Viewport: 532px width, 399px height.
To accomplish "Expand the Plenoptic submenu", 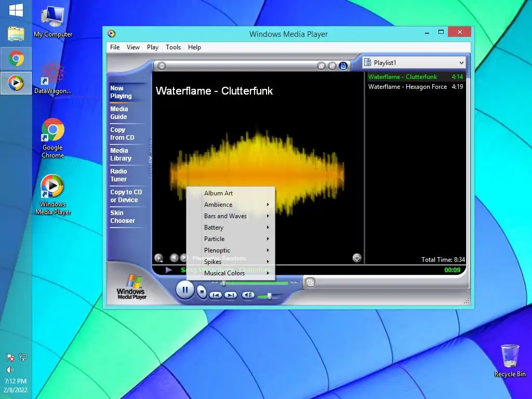I will tap(231, 250).
